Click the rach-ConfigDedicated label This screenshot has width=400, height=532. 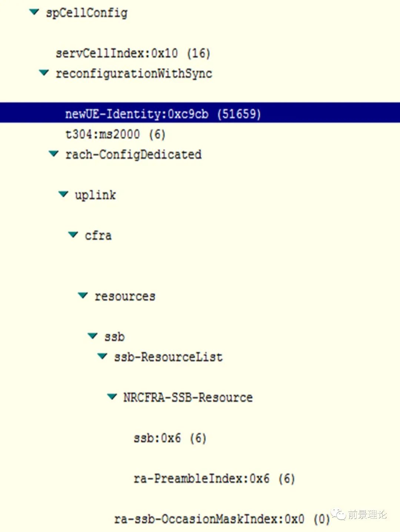coord(133,154)
